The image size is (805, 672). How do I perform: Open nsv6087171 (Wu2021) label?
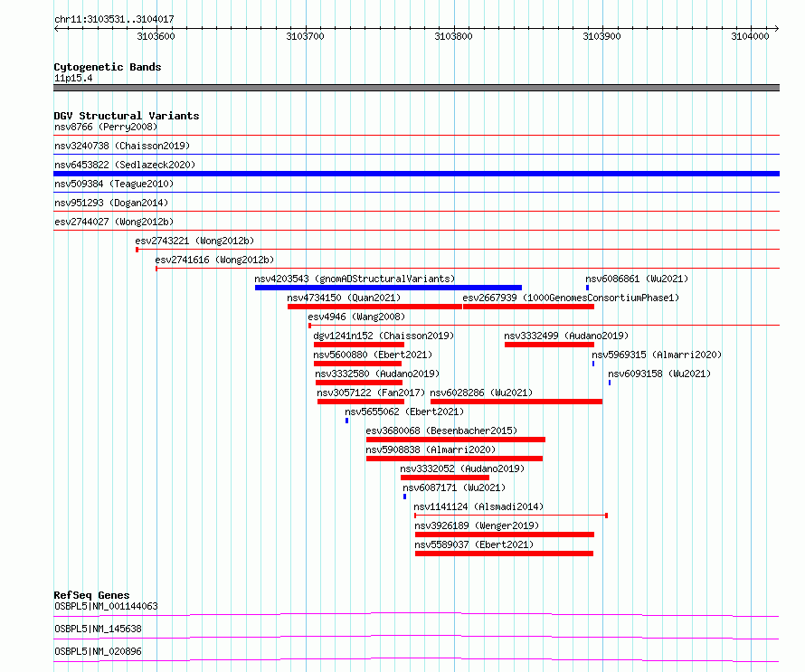(454, 487)
